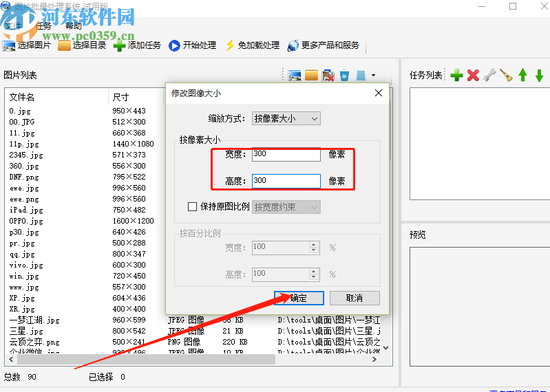The image size is (550, 392).
Task: Select file win.jpg in the list
Action: click(24, 276)
